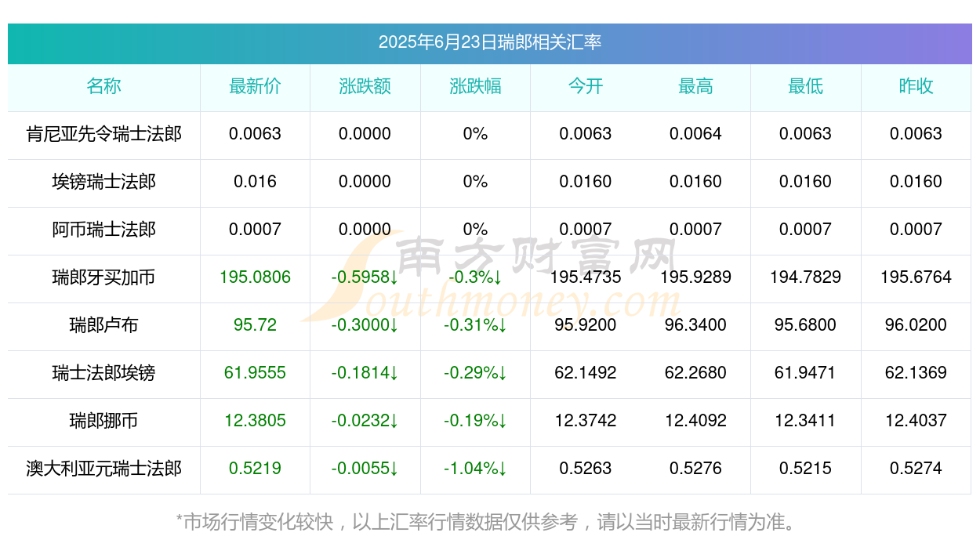
Task: Click the row name 阿币瑞士法郎
Action: pyautogui.click(x=104, y=230)
